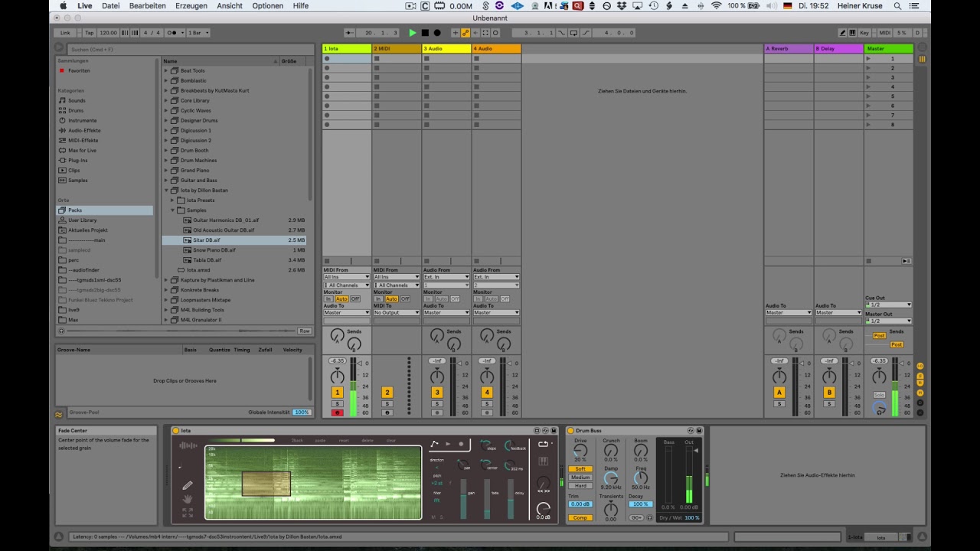
Task: Expand the Beat Tools pack folder
Action: click(165, 70)
